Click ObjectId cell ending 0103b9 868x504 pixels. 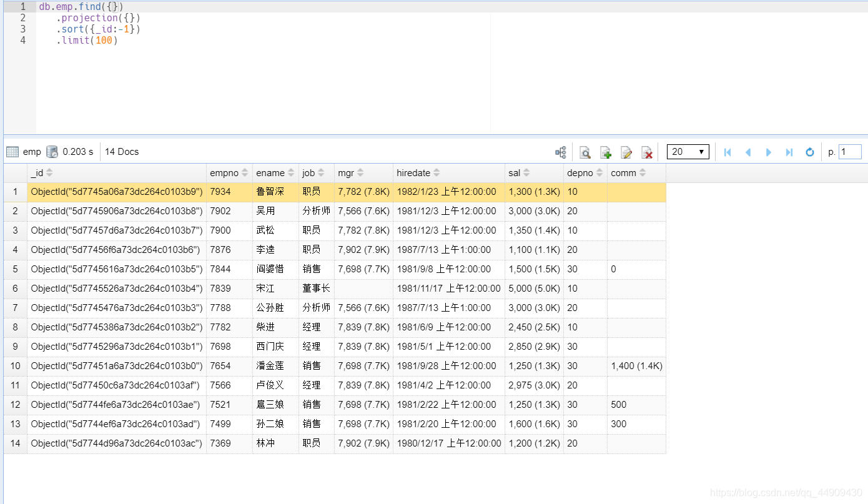(x=117, y=192)
